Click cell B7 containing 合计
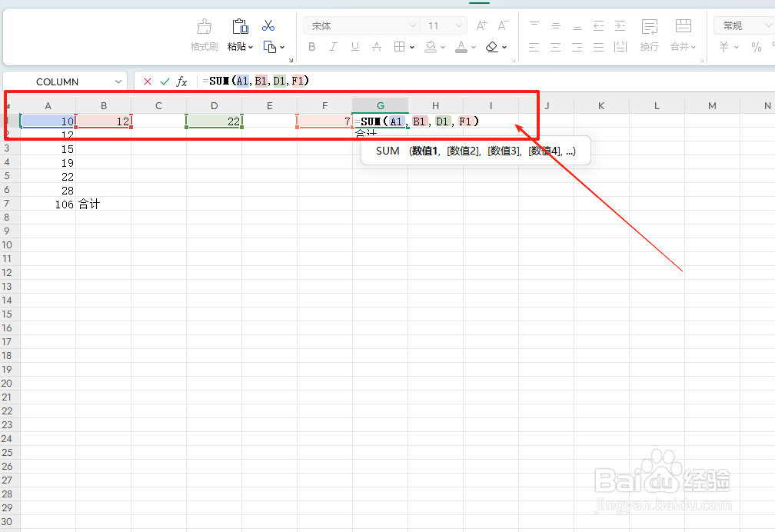 [x=103, y=204]
